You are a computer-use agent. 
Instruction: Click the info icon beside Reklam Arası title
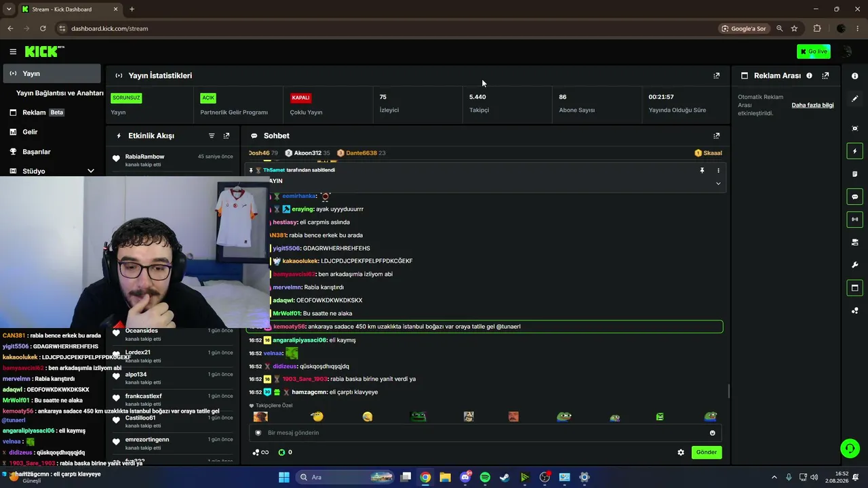click(x=809, y=76)
